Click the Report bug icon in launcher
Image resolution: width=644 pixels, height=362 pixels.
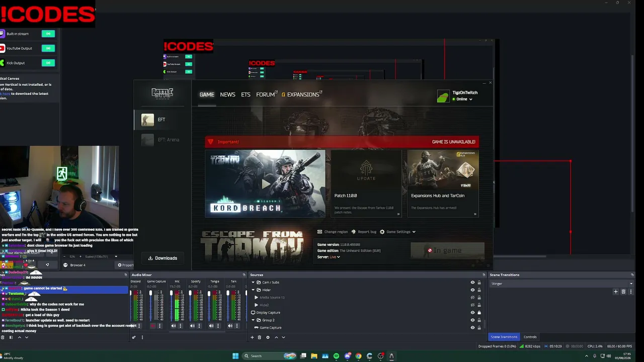coord(353,232)
